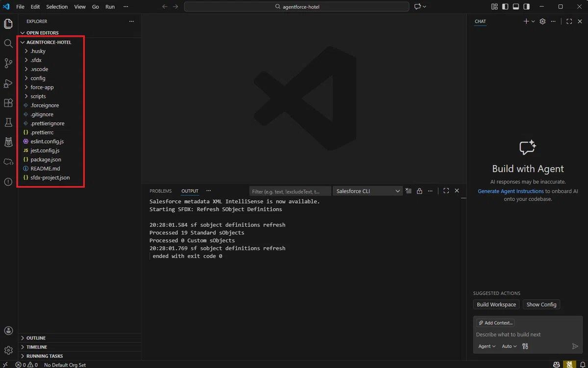Open the Configure Tools icon in chat input

tap(525, 346)
